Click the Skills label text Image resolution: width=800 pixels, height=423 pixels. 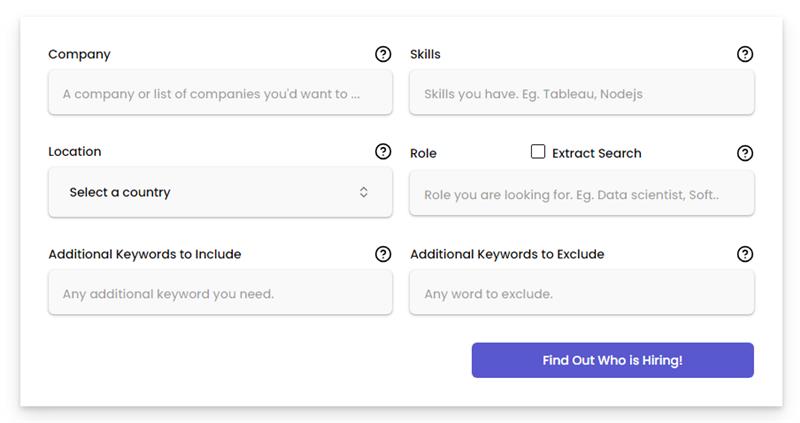click(425, 54)
